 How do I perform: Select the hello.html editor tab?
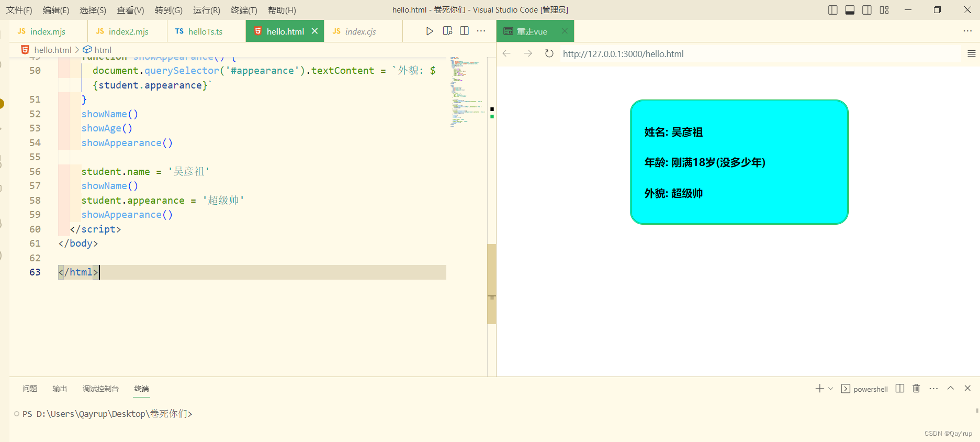pos(285,31)
